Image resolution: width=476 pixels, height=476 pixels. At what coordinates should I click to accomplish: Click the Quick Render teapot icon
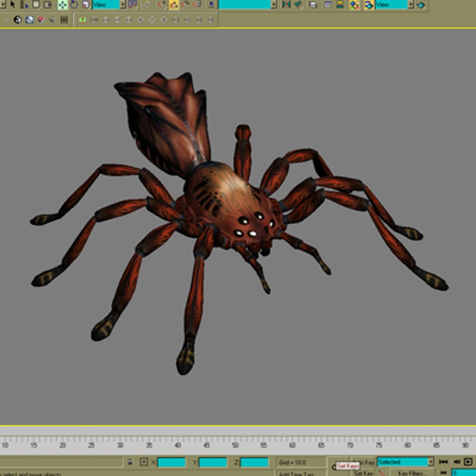(x=421, y=5)
